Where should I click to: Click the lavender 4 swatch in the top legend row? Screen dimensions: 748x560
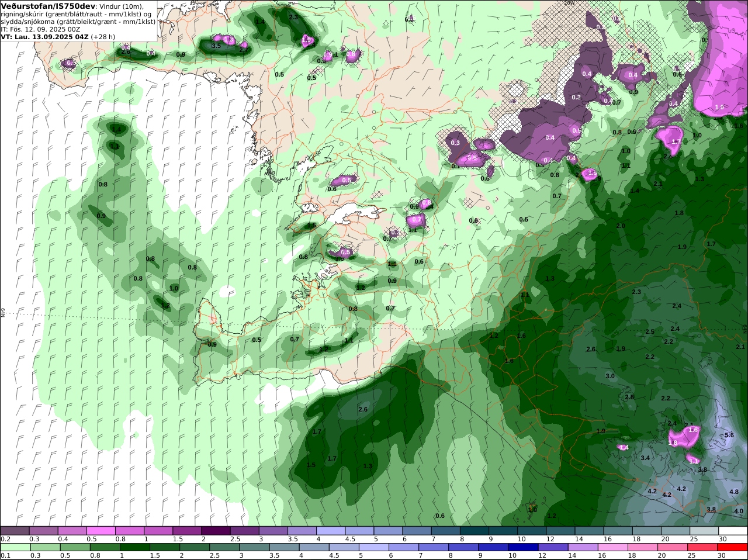pos(331,531)
